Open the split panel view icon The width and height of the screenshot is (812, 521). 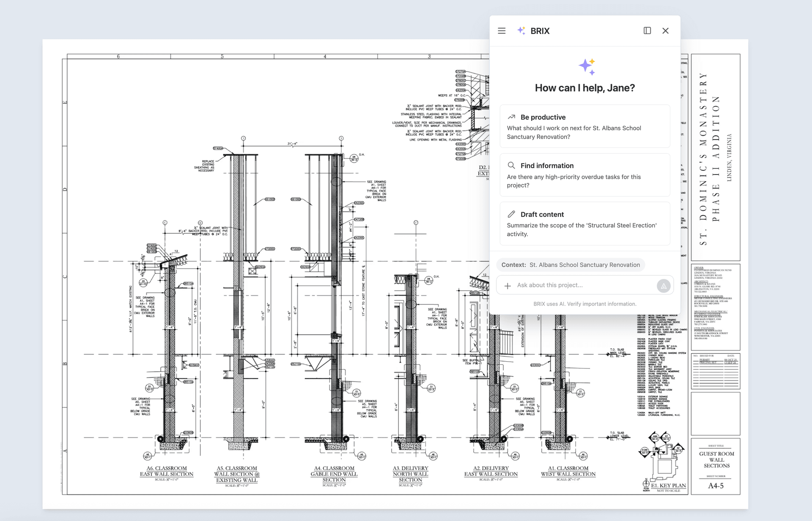tap(647, 30)
